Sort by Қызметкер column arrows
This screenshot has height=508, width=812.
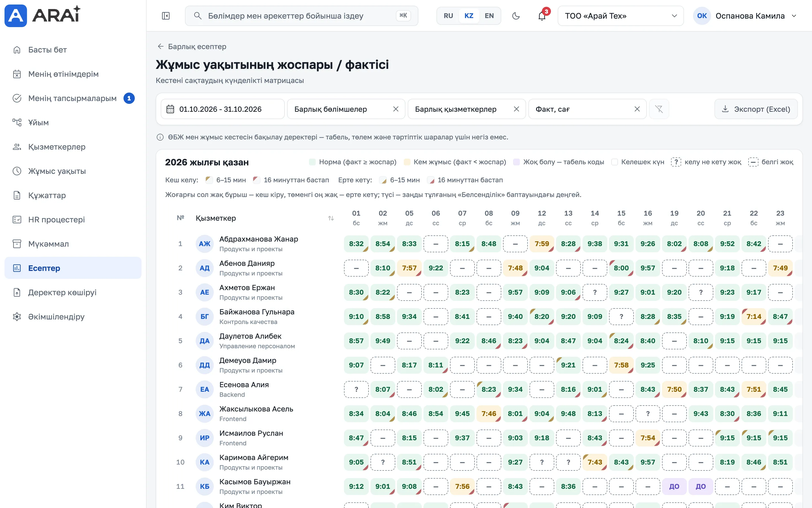coord(331,218)
